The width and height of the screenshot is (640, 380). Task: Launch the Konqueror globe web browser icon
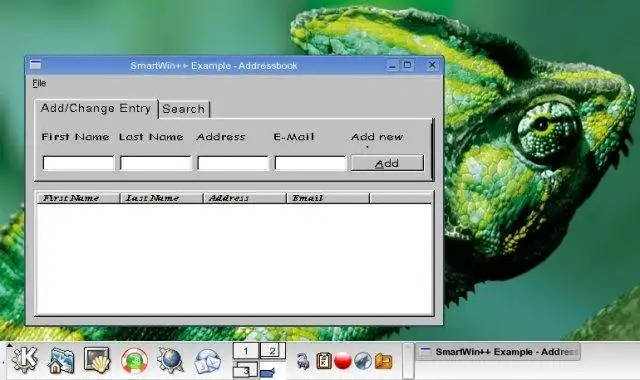pos(170,360)
